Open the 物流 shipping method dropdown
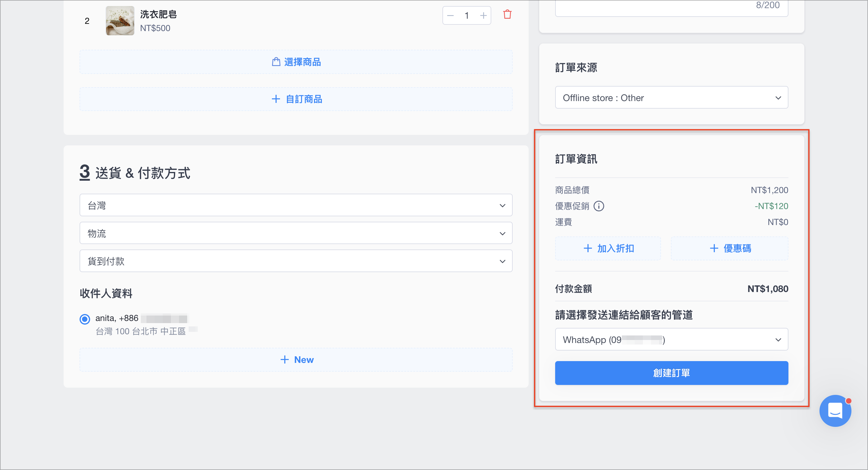This screenshot has width=868, height=470. 296,233
